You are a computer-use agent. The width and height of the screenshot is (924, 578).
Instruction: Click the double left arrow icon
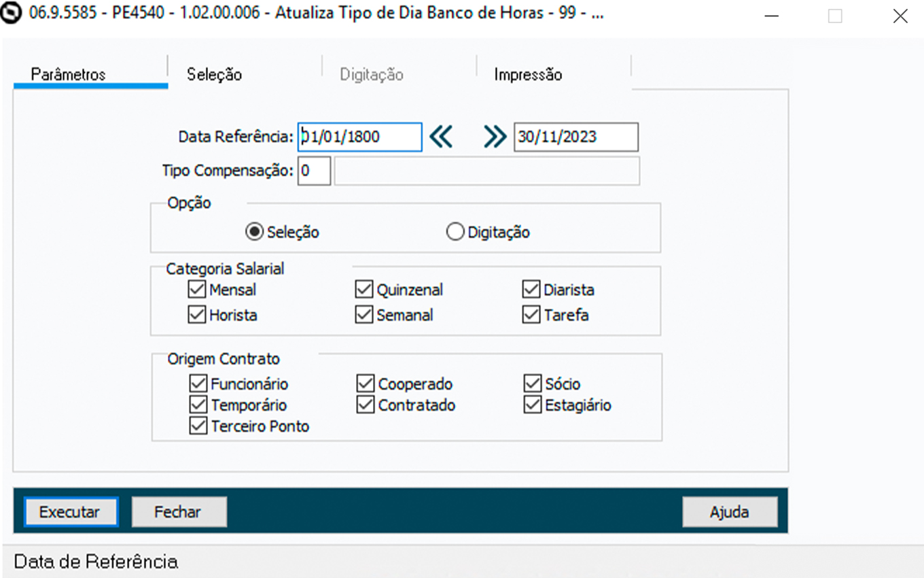441,137
